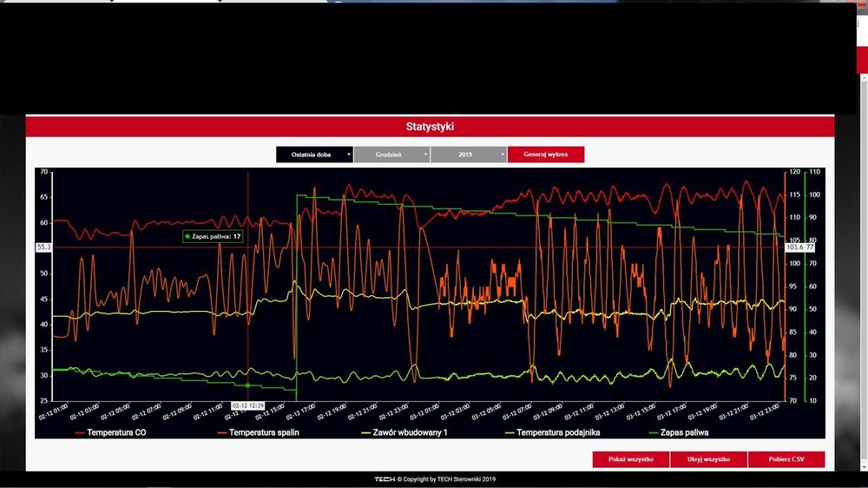This screenshot has height=488, width=868.
Task: Click the 02-12 12:39 time label
Action: click(x=247, y=406)
